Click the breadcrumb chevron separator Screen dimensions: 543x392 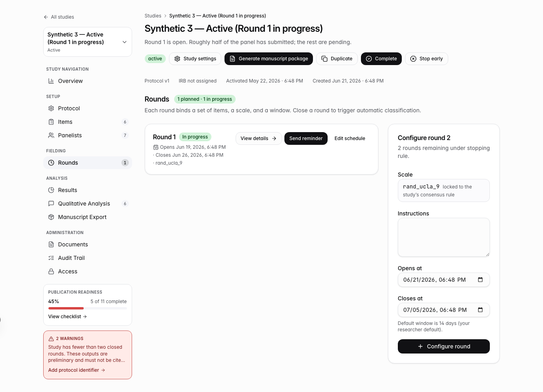pos(165,16)
